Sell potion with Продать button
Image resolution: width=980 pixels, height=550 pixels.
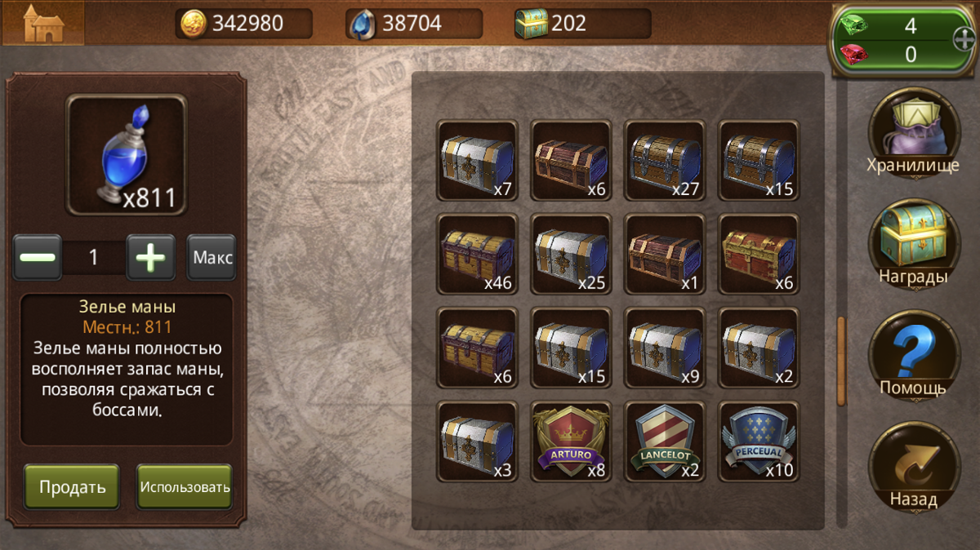[71, 487]
